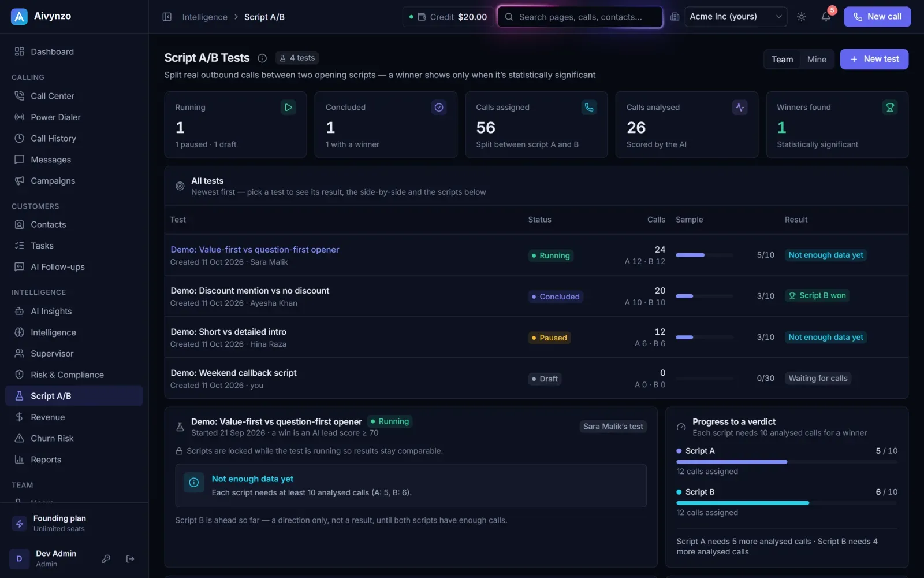Focus the Search pages, calls, contacts field
This screenshot has width=924, height=578.
click(580, 17)
